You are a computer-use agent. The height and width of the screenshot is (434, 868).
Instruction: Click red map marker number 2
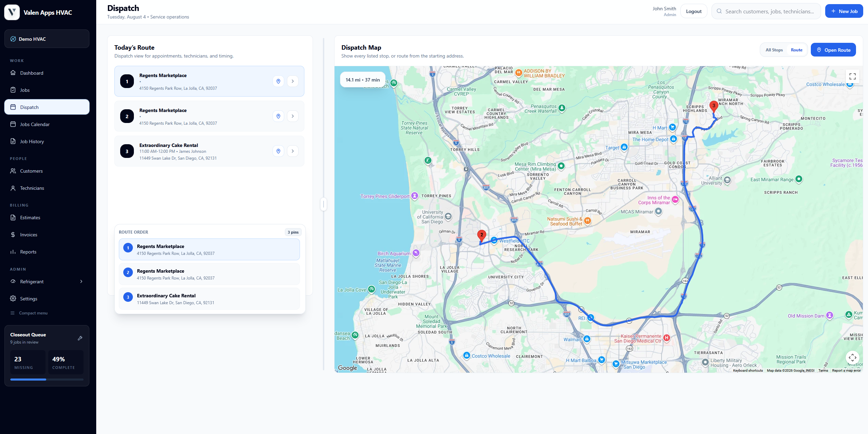(x=481, y=236)
